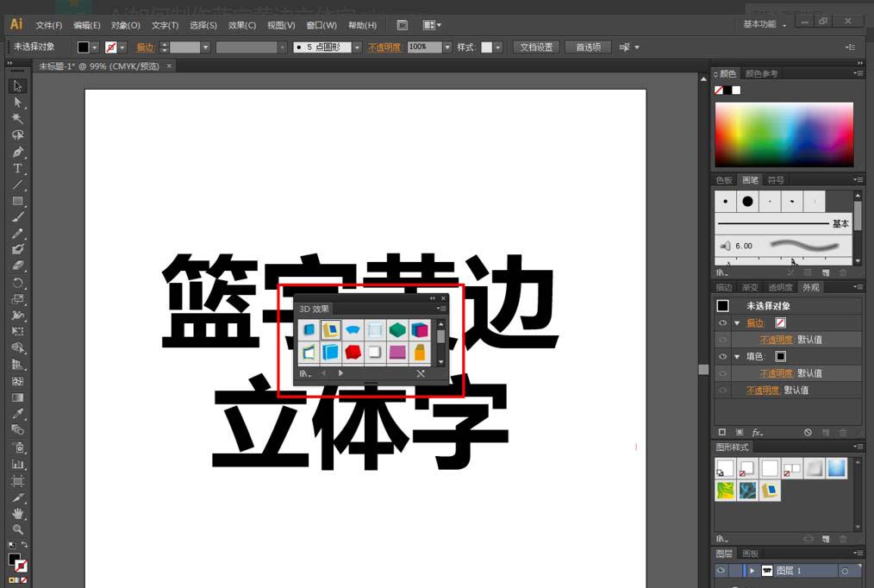Hide 图层 1 using its eye icon
The image size is (874, 588).
(721, 571)
